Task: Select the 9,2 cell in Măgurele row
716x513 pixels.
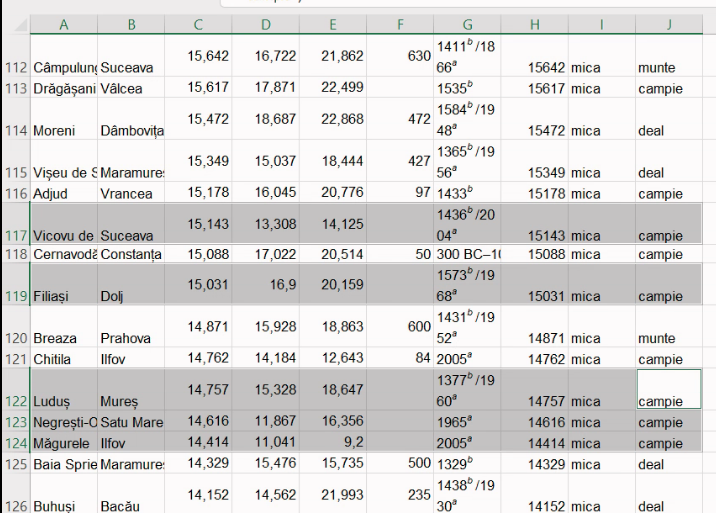Action: (x=332, y=443)
